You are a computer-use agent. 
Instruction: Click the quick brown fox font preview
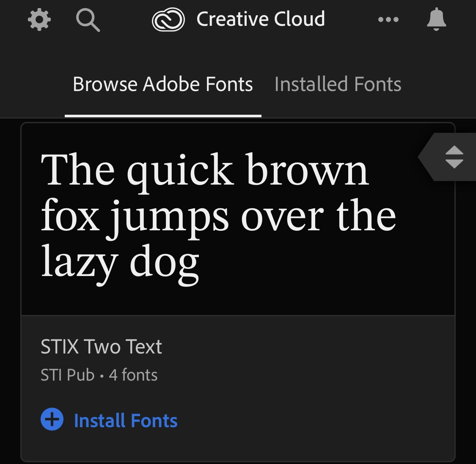click(219, 218)
